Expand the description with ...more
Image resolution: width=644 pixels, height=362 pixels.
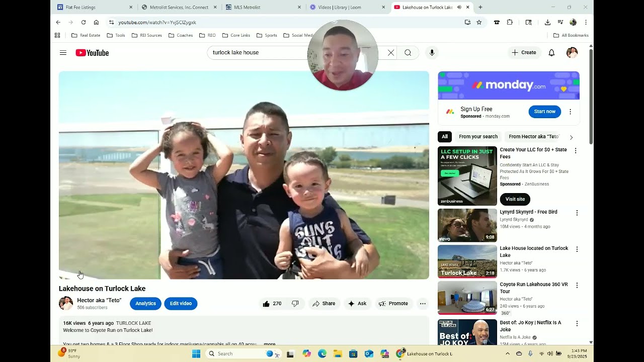coord(269,344)
